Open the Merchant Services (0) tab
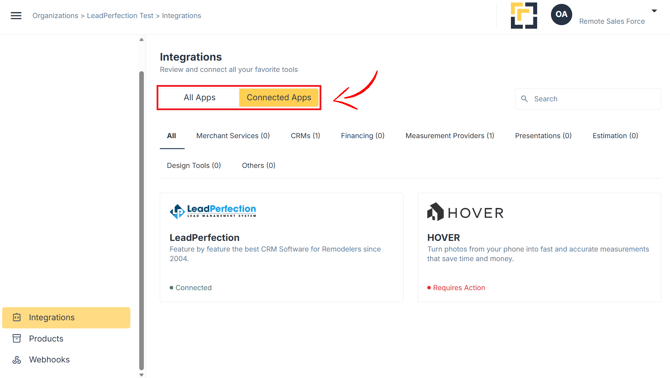Viewport: 670px width, 378px height. [233, 136]
